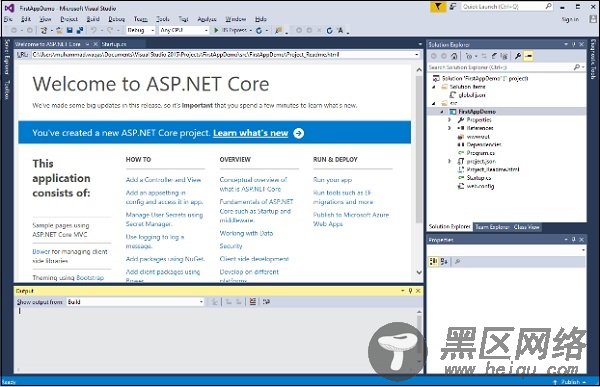The height and width of the screenshot is (387, 600).
Task: Click the browser refresh icon beside IIS Express
Action: [x=259, y=30]
